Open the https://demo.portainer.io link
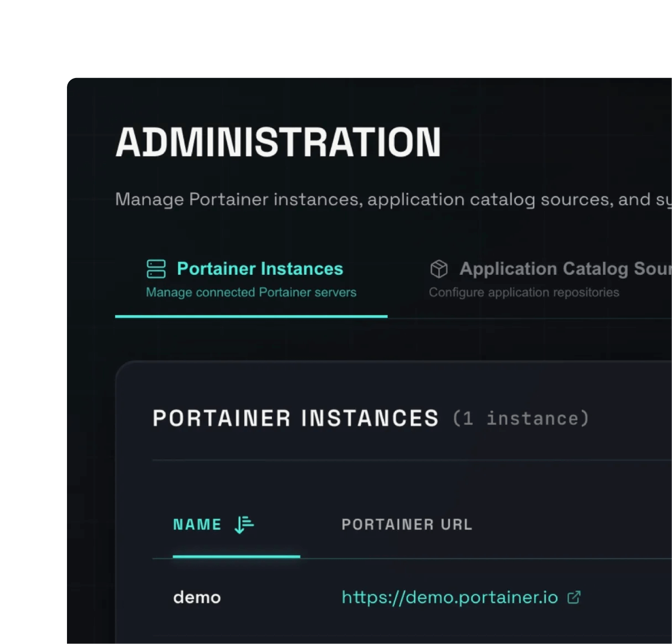Image resolution: width=672 pixels, height=644 pixels. click(450, 598)
